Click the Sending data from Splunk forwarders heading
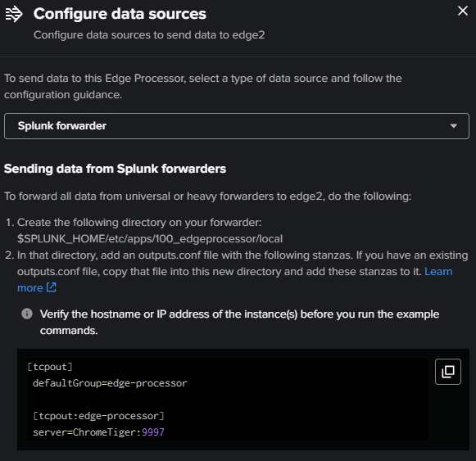Screen dimensions: 476x461 coord(115,169)
